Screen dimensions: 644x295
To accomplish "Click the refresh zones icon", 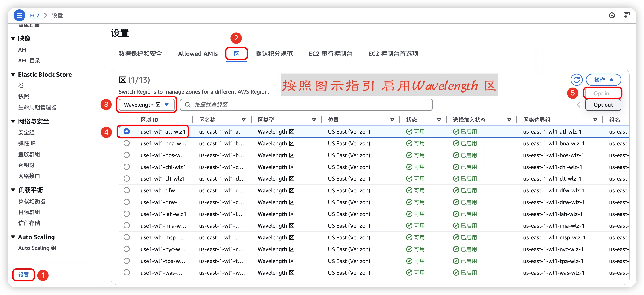I will pos(577,80).
